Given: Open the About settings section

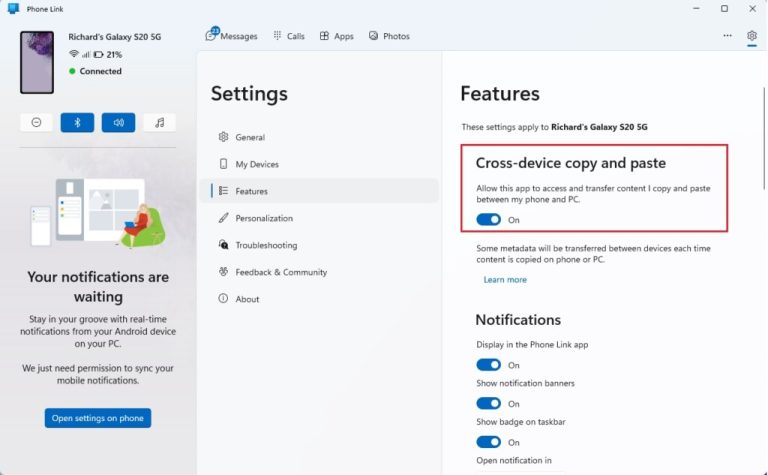Looking at the screenshot, I should pos(319,299).
